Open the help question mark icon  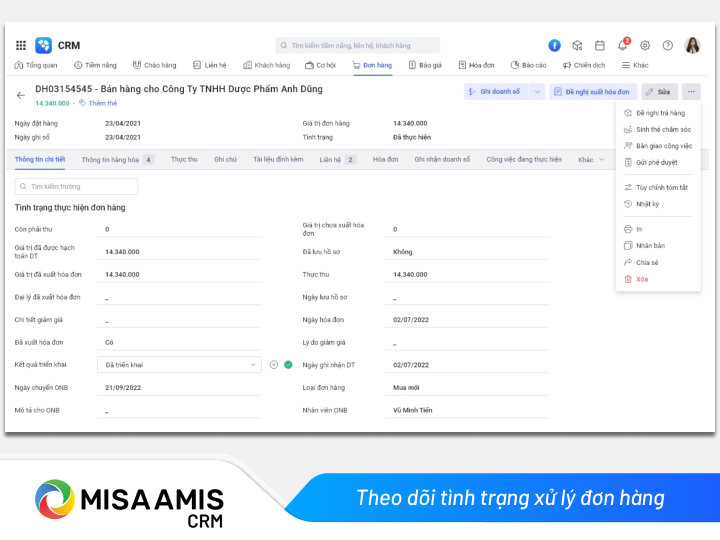[x=668, y=45]
